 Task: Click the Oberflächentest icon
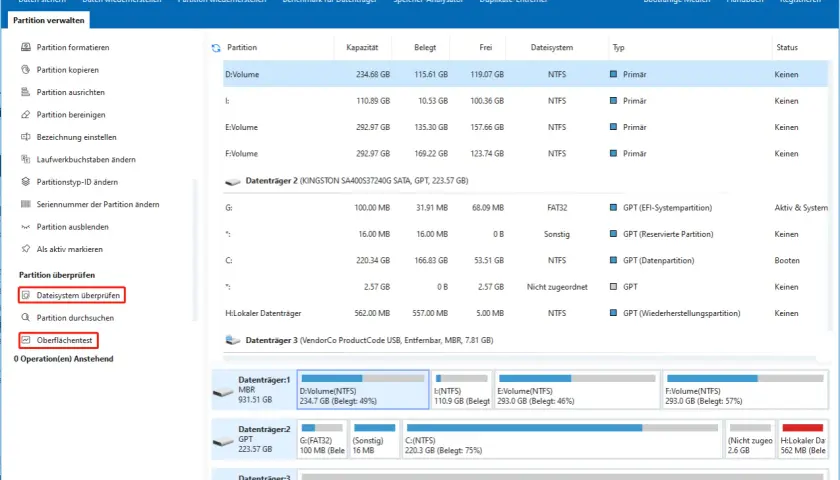click(x=26, y=340)
